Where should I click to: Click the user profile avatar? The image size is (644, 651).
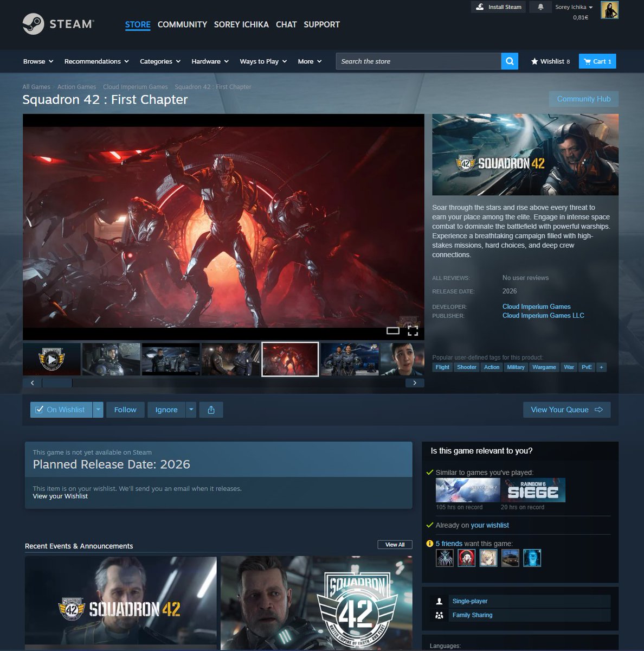(609, 10)
